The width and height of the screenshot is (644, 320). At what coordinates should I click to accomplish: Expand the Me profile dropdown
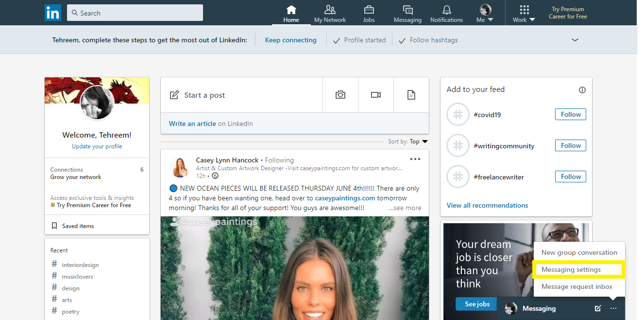[x=485, y=14]
